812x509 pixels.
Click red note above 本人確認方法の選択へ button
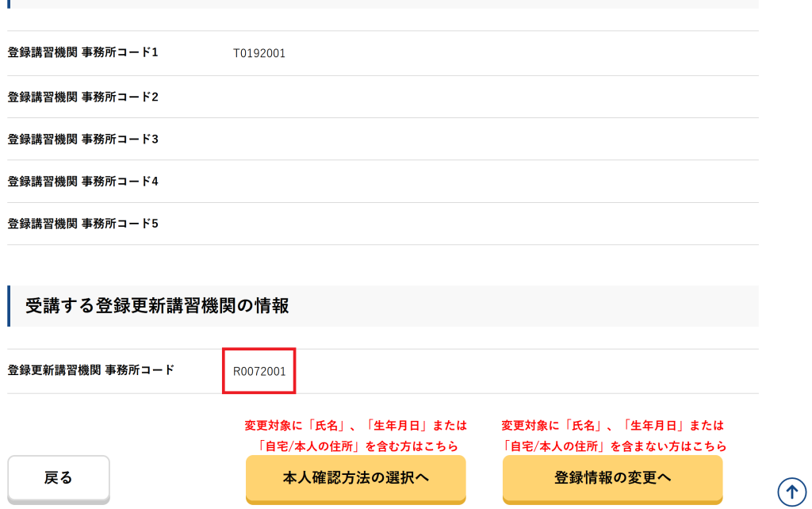[x=355, y=436]
